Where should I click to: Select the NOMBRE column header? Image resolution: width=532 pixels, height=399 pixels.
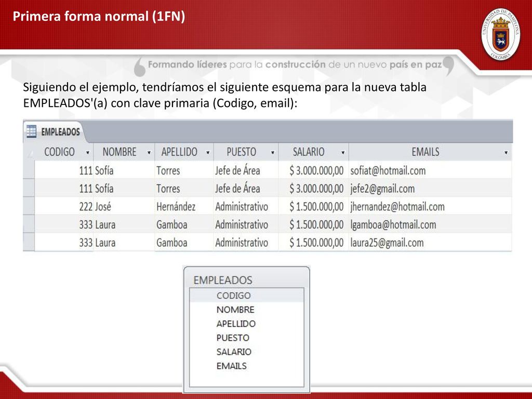pos(124,152)
